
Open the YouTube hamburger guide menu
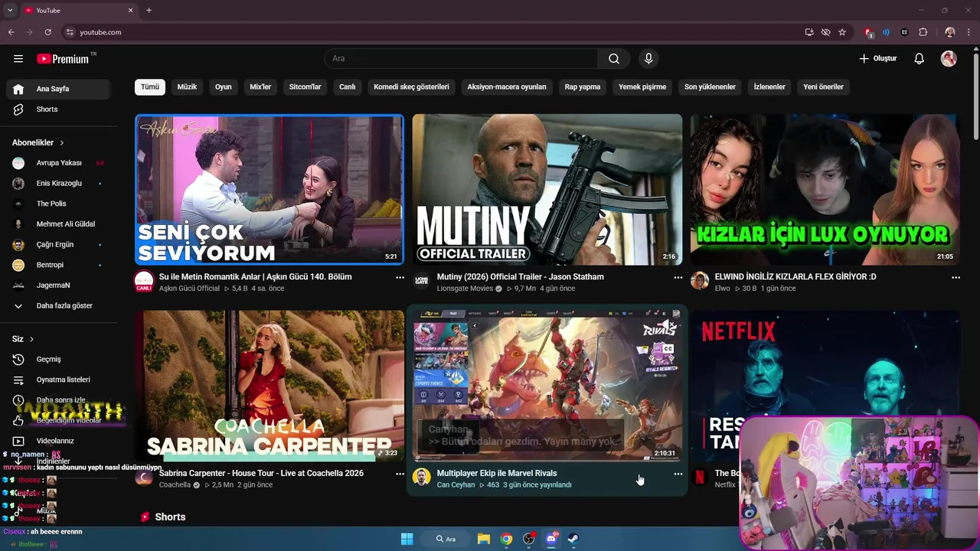point(18,59)
